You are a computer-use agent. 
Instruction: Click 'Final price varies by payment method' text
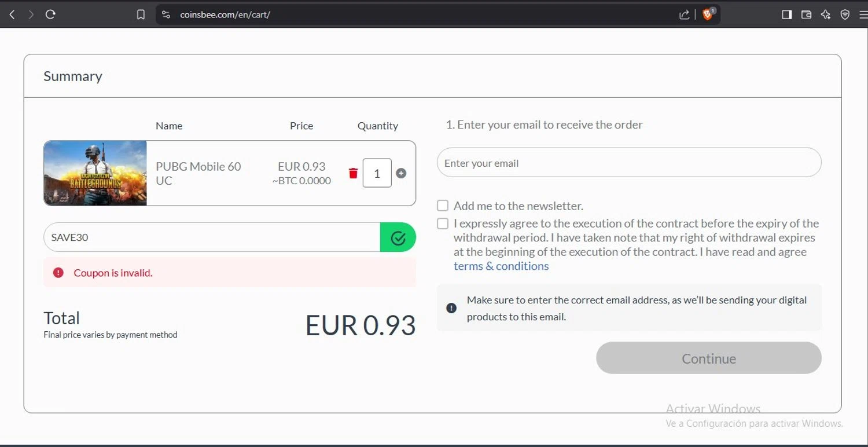coord(111,335)
